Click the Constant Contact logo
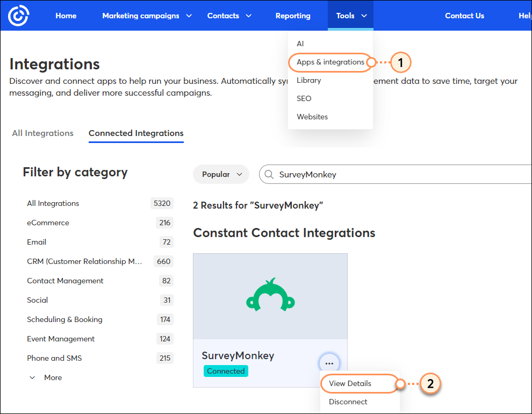The height and width of the screenshot is (414, 532). tap(18, 15)
